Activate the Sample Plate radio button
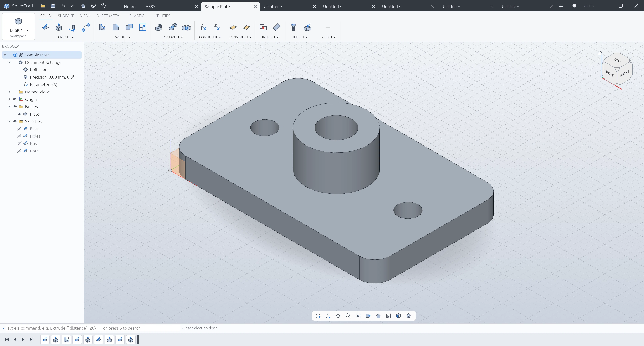Image resolution: width=644 pixels, height=346 pixels. tap(15, 55)
